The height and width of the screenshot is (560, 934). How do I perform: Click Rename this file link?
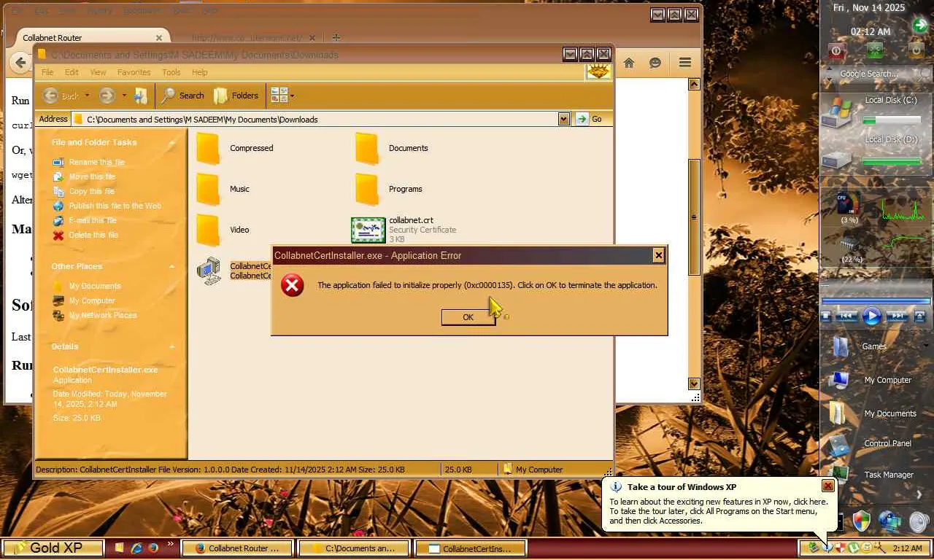96,162
